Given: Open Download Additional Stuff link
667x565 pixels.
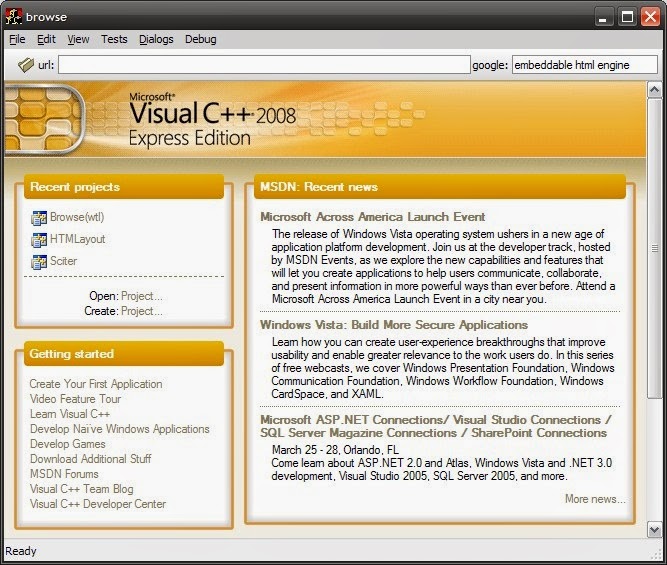Looking at the screenshot, I should point(90,459).
